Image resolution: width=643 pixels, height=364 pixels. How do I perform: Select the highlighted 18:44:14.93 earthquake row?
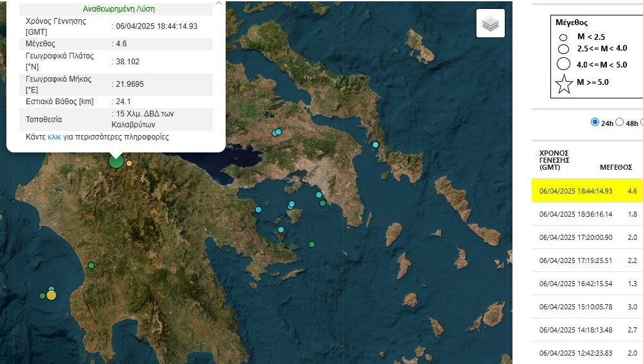coord(587,191)
